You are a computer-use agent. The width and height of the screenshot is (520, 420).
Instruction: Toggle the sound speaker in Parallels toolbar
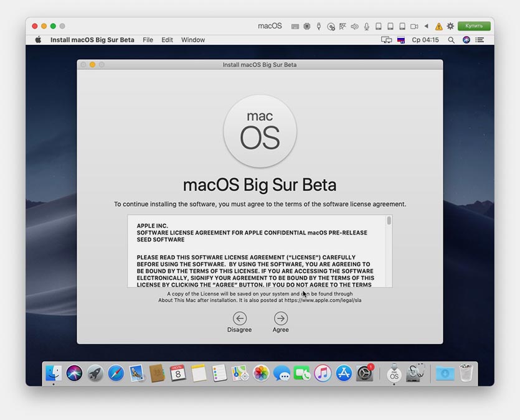(354, 26)
